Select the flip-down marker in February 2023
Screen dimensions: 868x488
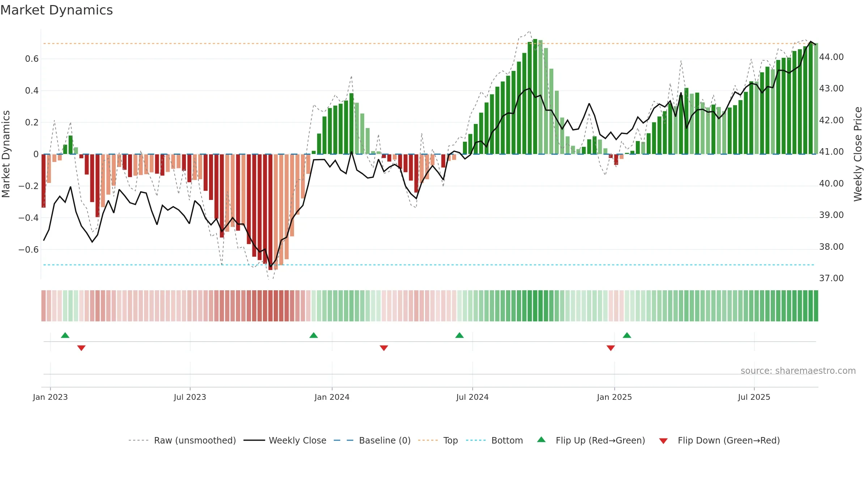[x=81, y=348]
